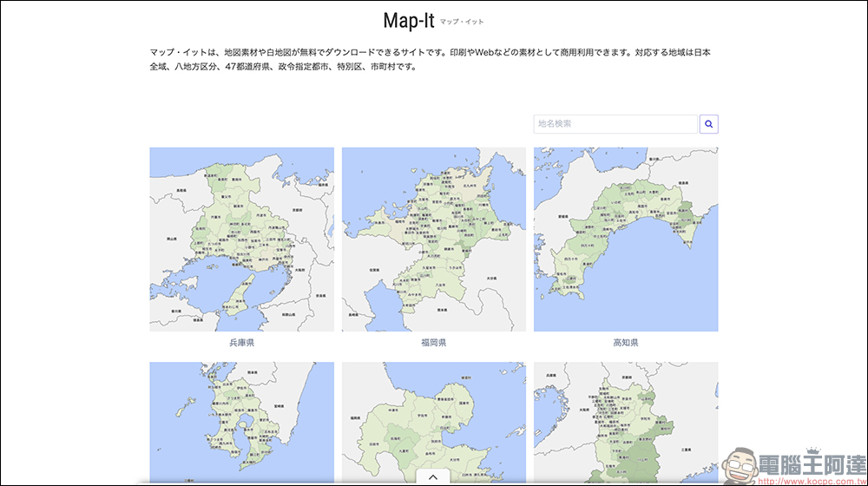Click the magnifier search button
Image resolution: width=868 pixels, height=486 pixels.
click(x=708, y=124)
